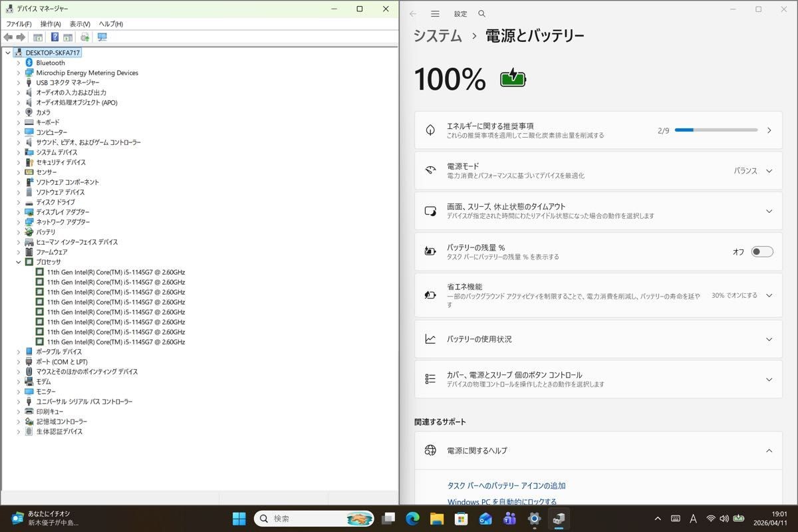Open File Explorer from the taskbar
The height and width of the screenshot is (532, 798).
coord(437,519)
